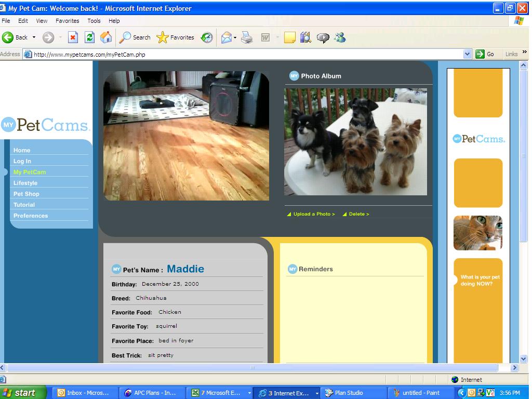Click the Search magnifier toolbar button
The width and height of the screenshot is (532, 399).
tap(135, 37)
